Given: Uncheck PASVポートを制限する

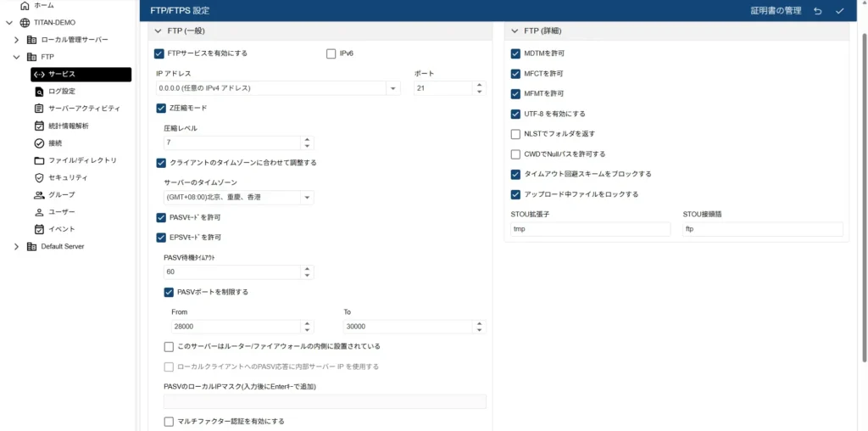Looking at the screenshot, I should tap(170, 292).
